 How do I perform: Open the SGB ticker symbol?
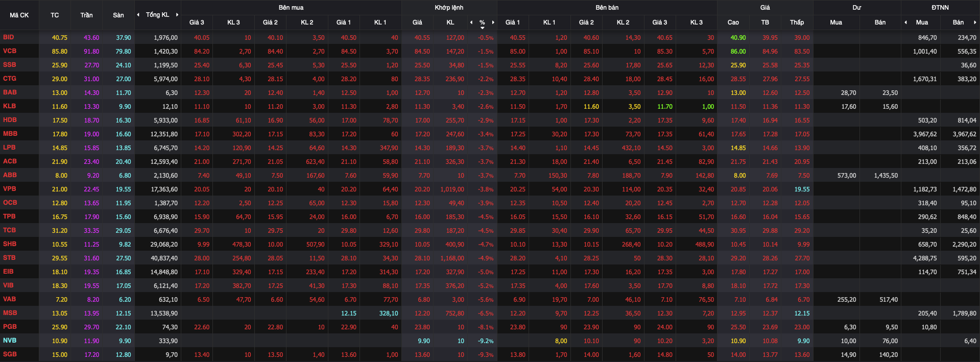[x=10, y=354]
